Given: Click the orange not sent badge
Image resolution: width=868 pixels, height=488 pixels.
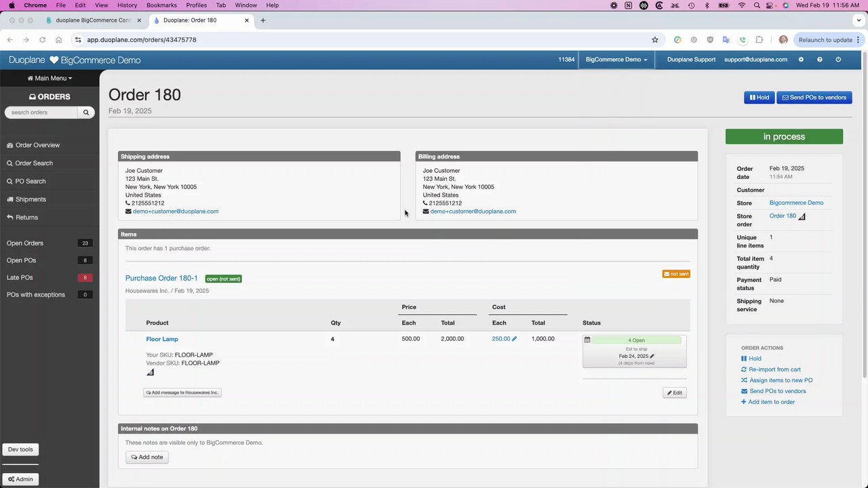Looking at the screenshot, I should (x=676, y=274).
